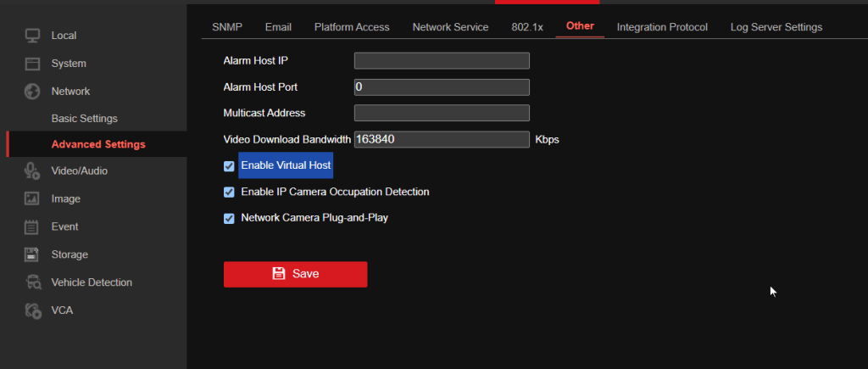
Task: Click the System window icon in sidebar
Action: point(32,64)
